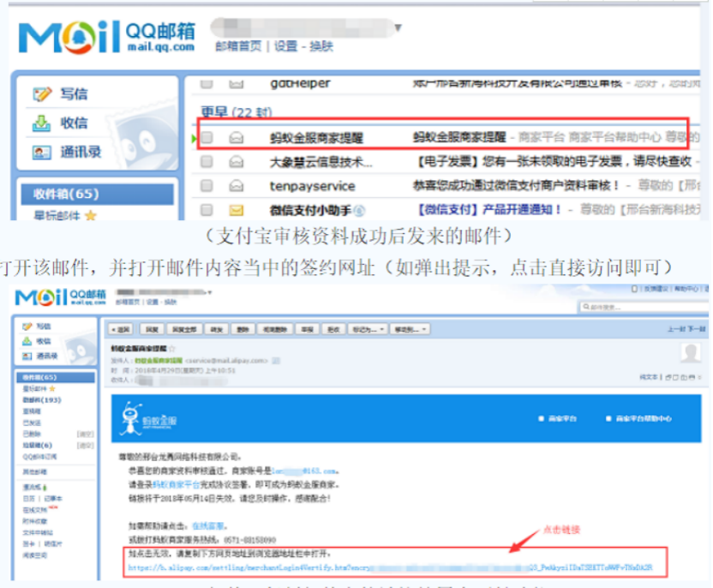Click 彻底删除 permanently delete button

tap(275, 329)
